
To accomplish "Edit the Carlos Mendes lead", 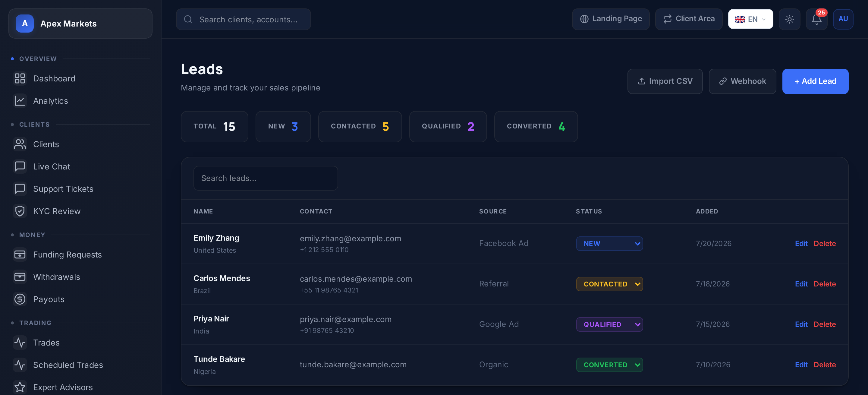I will [801, 284].
